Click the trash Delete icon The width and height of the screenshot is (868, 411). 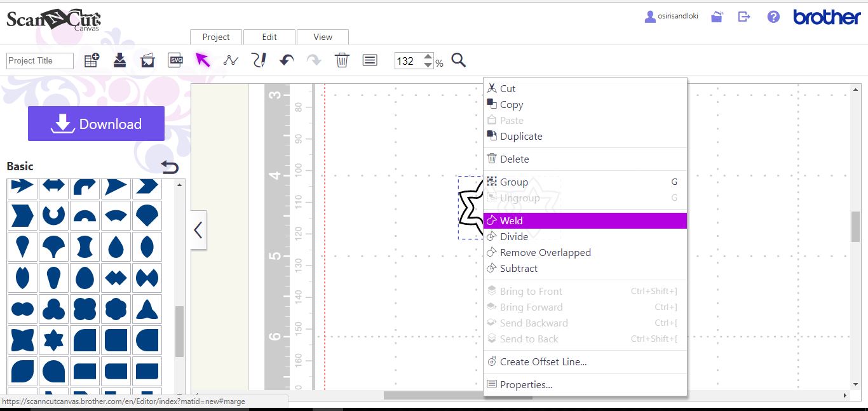pyautogui.click(x=342, y=60)
